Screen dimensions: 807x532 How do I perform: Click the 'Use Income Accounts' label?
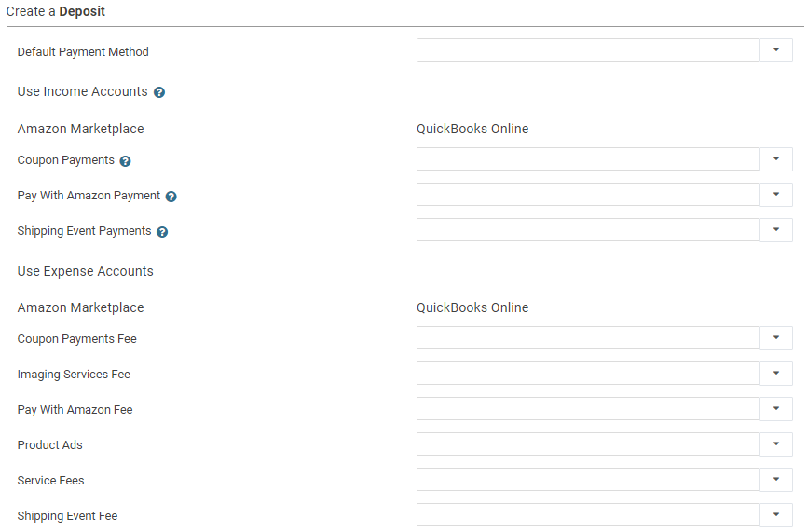[82, 91]
